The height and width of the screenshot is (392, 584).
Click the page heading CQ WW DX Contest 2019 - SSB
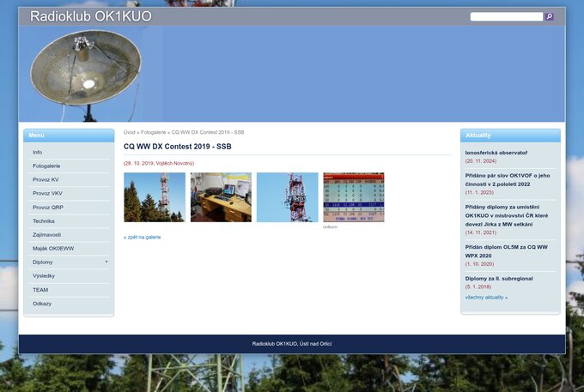(177, 147)
